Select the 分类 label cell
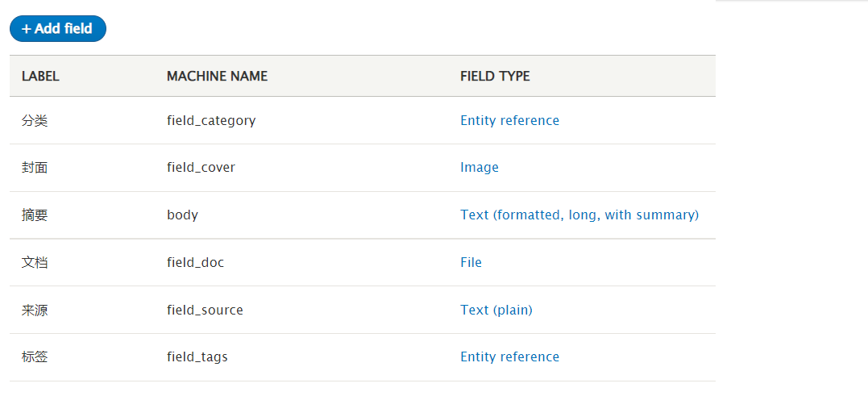This screenshot has width=868, height=396. coord(35,120)
